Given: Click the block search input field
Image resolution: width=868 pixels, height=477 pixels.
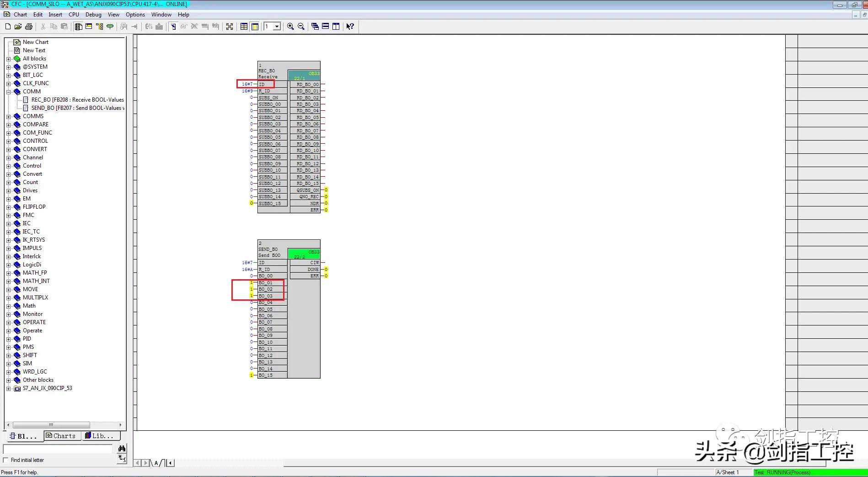Looking at the screenshot, I should (58, 449).
